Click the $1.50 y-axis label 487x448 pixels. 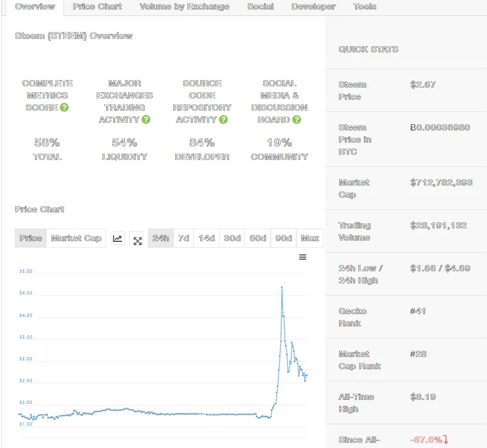click(x=26, y=424)
